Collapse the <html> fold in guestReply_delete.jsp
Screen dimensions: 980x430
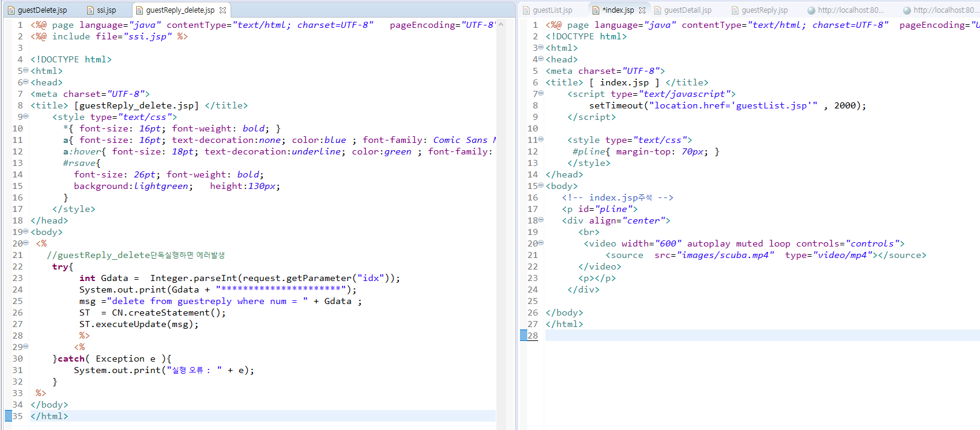[25, 70]
